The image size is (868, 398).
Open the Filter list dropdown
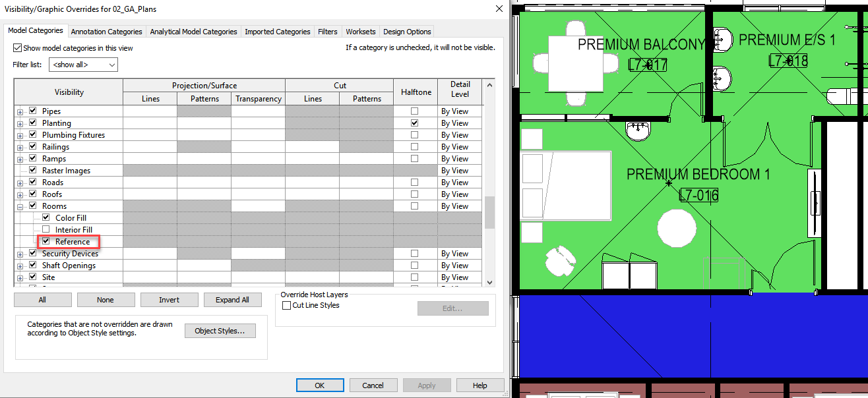coord(84,65)
